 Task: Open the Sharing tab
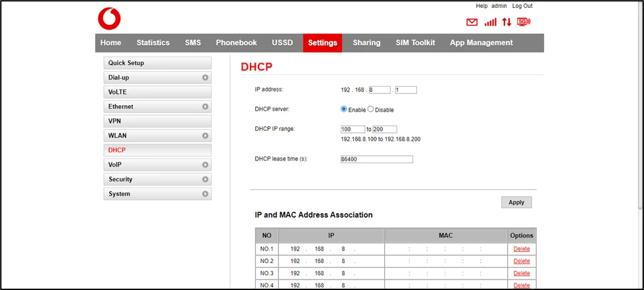(367, 43)
